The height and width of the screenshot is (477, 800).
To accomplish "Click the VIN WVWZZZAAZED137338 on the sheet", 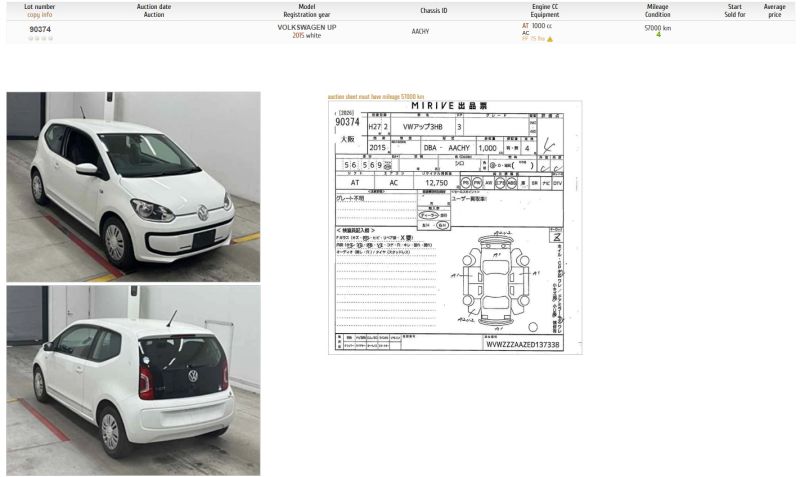I will click(522, 345).
